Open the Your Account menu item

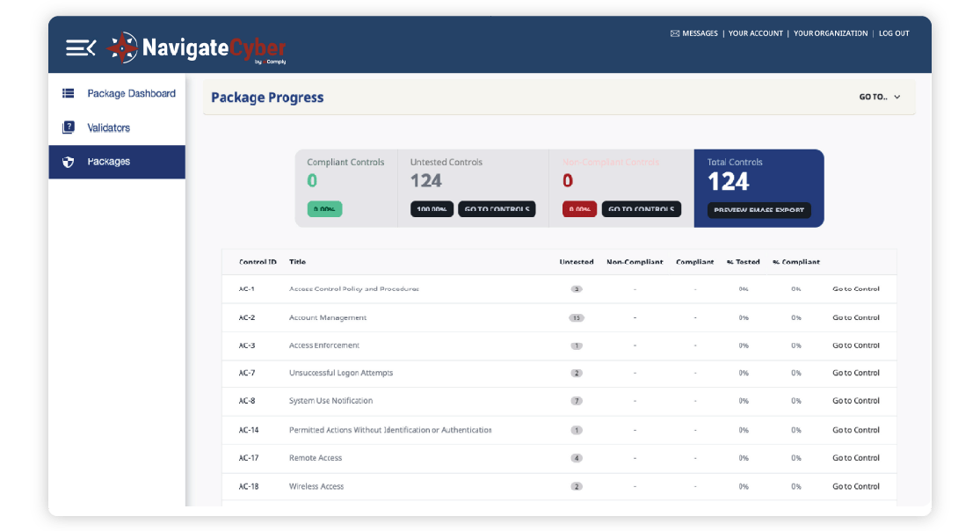[755, 33]
